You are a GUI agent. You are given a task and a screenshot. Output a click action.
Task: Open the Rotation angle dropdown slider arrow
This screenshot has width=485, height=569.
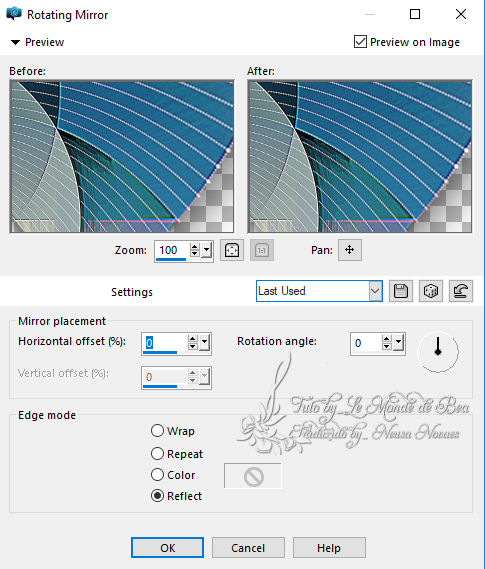click(399, 342)
